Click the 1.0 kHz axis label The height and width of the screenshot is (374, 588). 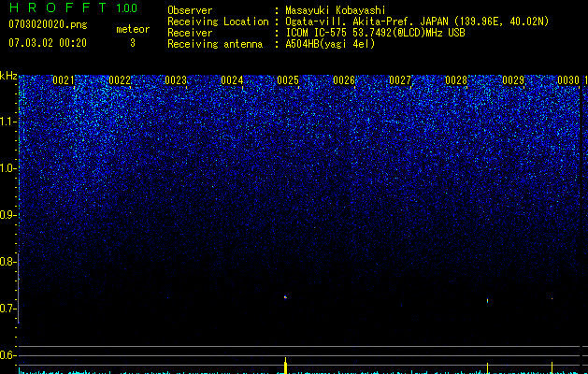(8, 168)
